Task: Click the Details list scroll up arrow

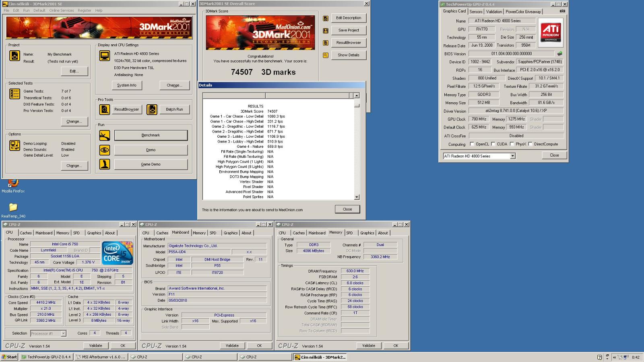Action: point(357,96)
